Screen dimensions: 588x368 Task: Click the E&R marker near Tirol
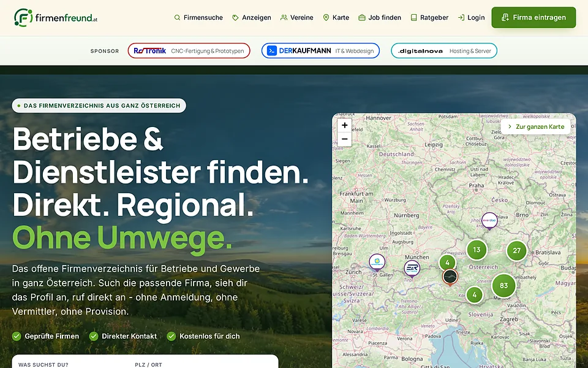point(412,269)
